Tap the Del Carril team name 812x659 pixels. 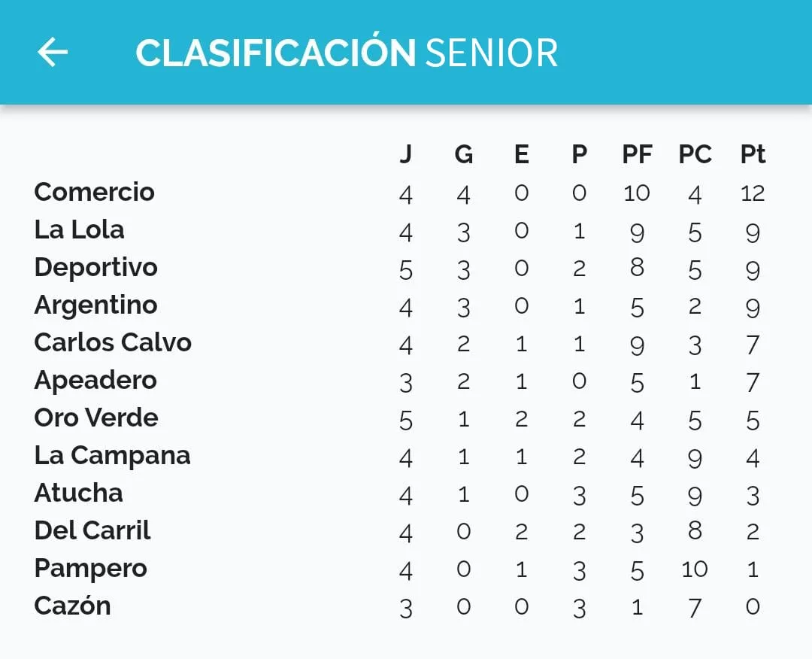click(92, 530)
